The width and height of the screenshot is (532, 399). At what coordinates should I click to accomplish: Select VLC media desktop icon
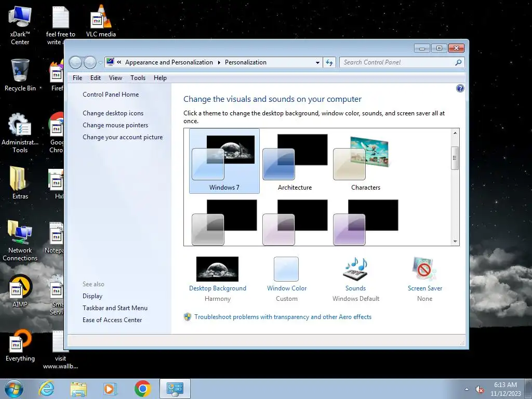[101, 21]
